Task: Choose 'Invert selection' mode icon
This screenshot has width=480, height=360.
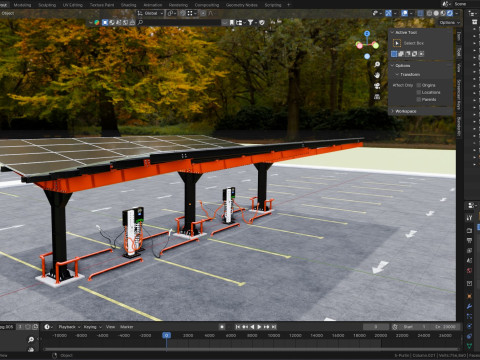Action: (414, 54)
